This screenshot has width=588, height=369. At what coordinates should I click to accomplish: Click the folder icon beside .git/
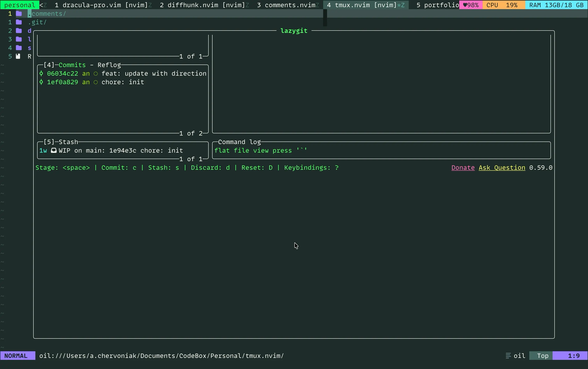[x=19, y=22]
